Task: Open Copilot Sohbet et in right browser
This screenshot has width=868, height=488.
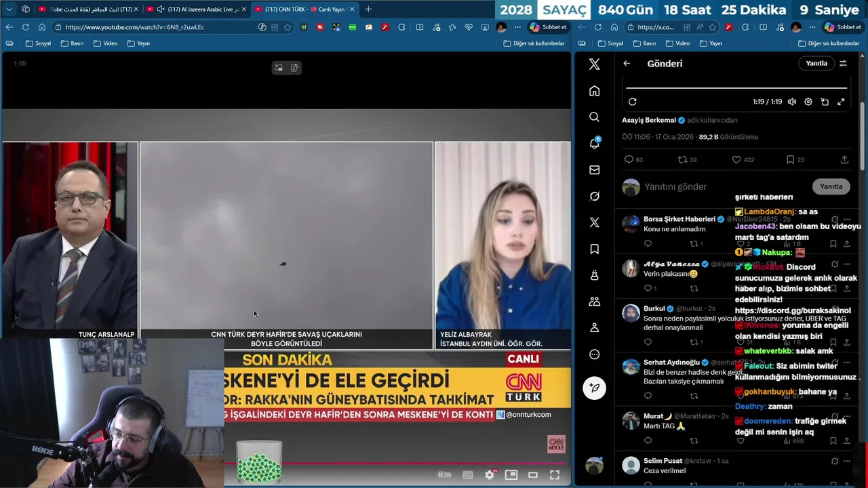Action: click(x=842, y=27)
